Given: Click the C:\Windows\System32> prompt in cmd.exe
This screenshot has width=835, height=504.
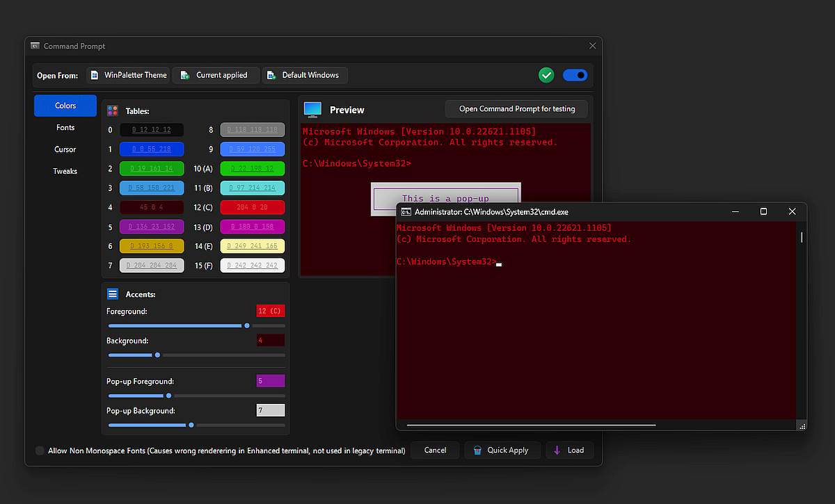Looking at the screenshot, I should point(446,262).
